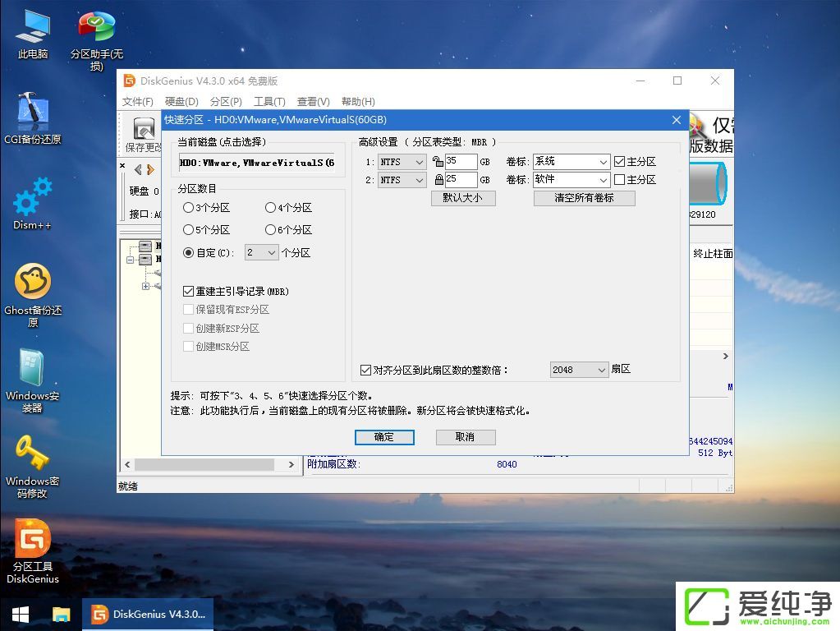The height and width of the screenshot is (631, 840).
Task: Click the 25 GB size input field
Action: (461, 180)
